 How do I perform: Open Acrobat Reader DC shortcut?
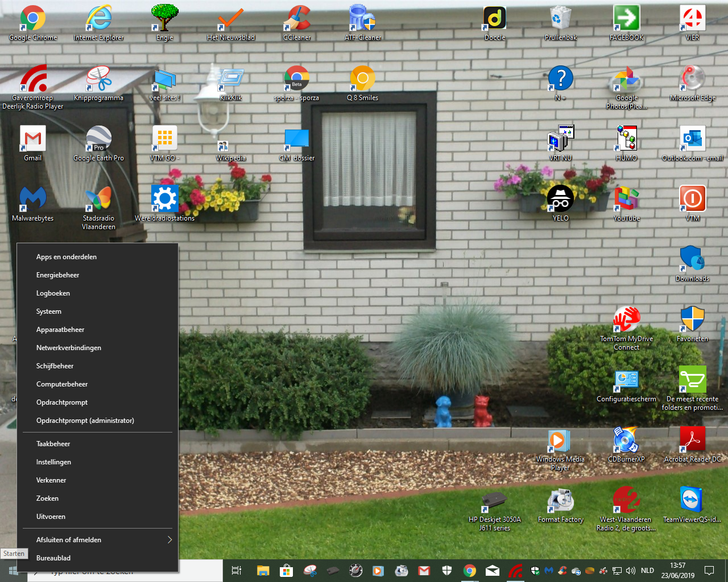(x=692, y=440)
